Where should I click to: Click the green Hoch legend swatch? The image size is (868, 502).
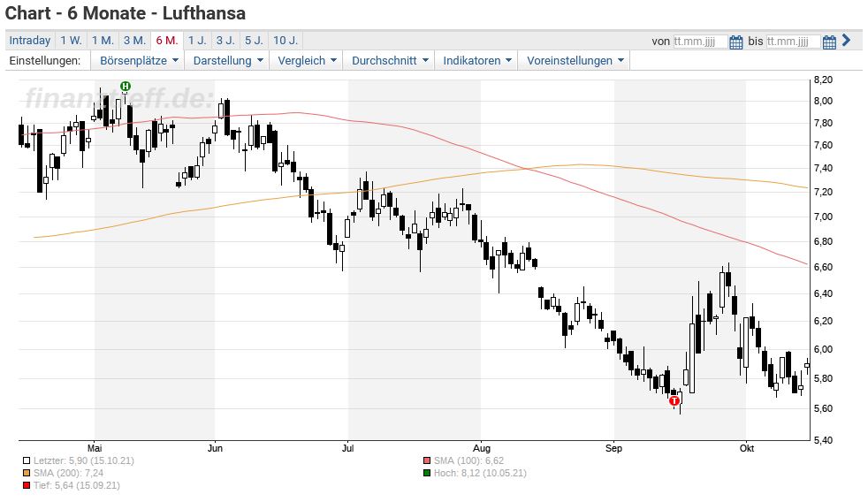[x=426, y=473]
